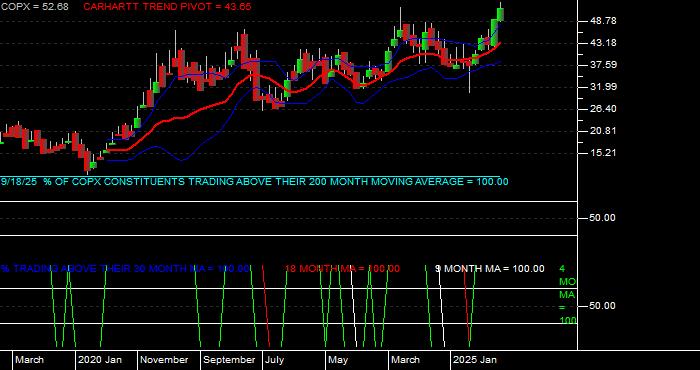The width and height of the screenshot is (700, 370).
Task: Click the March marker at timeline start
Action: click(29, 360)
